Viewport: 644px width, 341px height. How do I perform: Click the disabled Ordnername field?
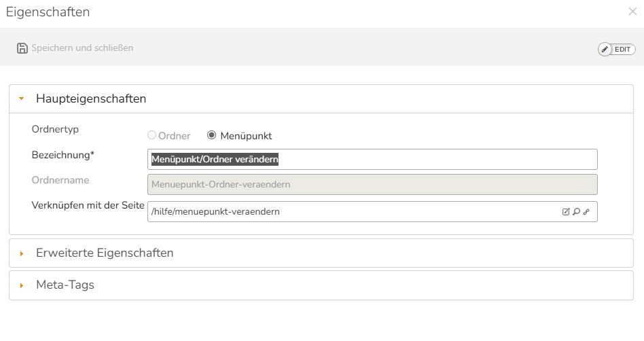pyautogui.click(x=372, y=185)
